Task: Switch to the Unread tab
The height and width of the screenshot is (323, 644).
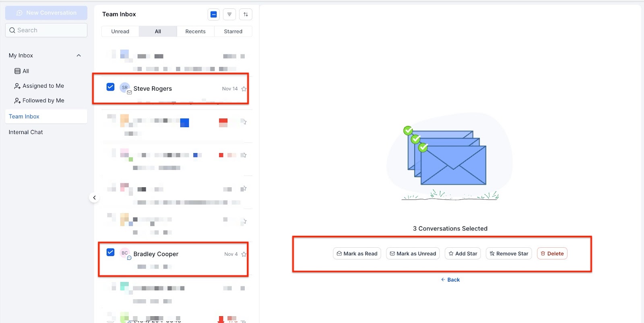Action: pyautogui.click(x=120, y=31)
